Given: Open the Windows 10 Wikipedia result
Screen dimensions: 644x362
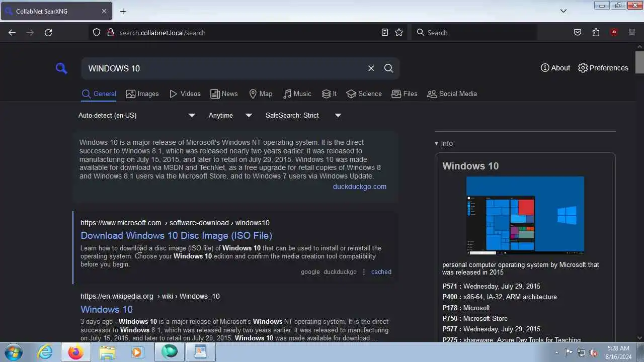Looking at the screenshot, I should click(107, 309).
